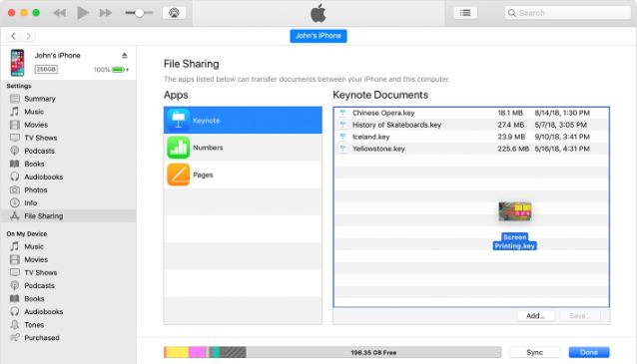Select Iceland.key document
637x364 pixels.
click(471, 137)
